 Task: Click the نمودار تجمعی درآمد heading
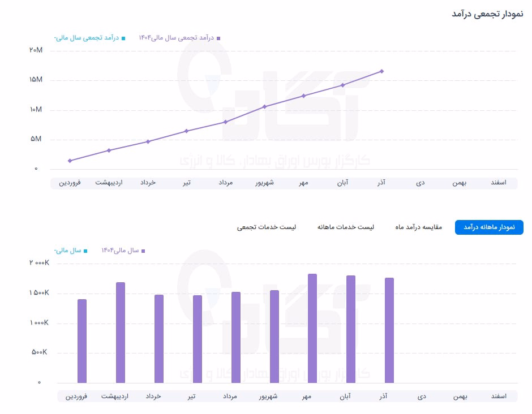(x=487, y=14)
